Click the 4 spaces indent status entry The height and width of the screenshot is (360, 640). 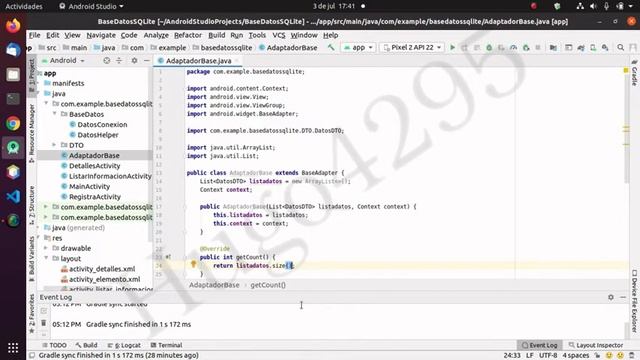(576, 355)
